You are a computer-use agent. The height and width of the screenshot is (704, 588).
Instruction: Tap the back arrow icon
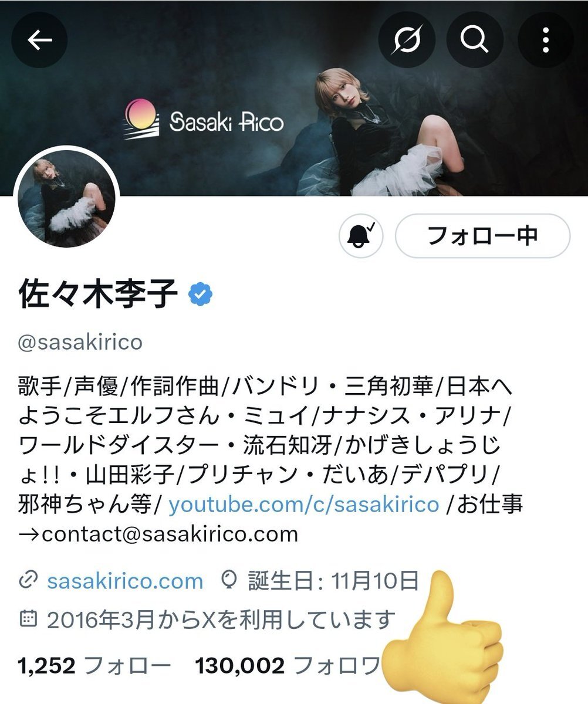coord(40,40)
